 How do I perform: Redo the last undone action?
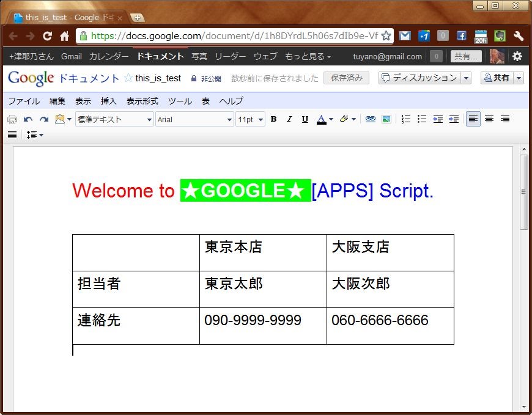[44, 119]
